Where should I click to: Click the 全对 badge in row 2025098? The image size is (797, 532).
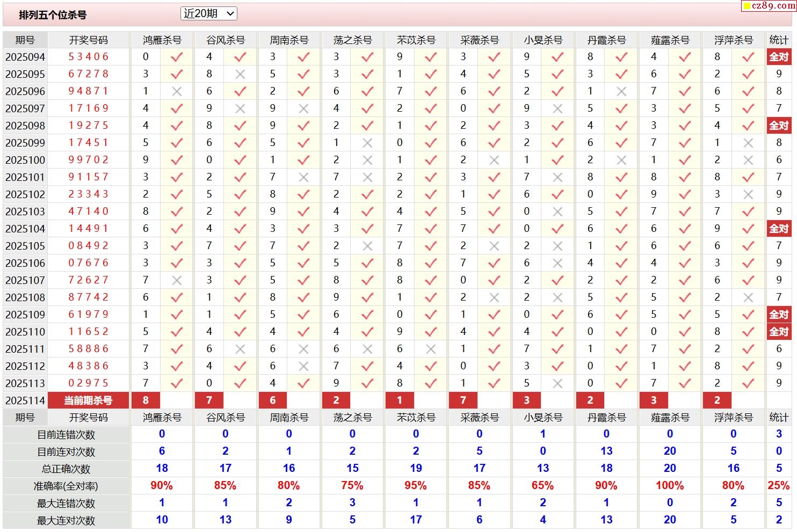pyautogui.click(x=779, y=126)
